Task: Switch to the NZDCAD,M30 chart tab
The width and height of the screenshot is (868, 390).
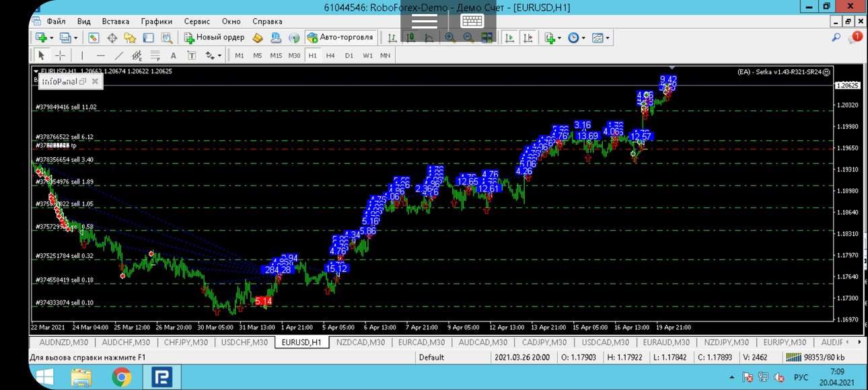Action: 361,342
